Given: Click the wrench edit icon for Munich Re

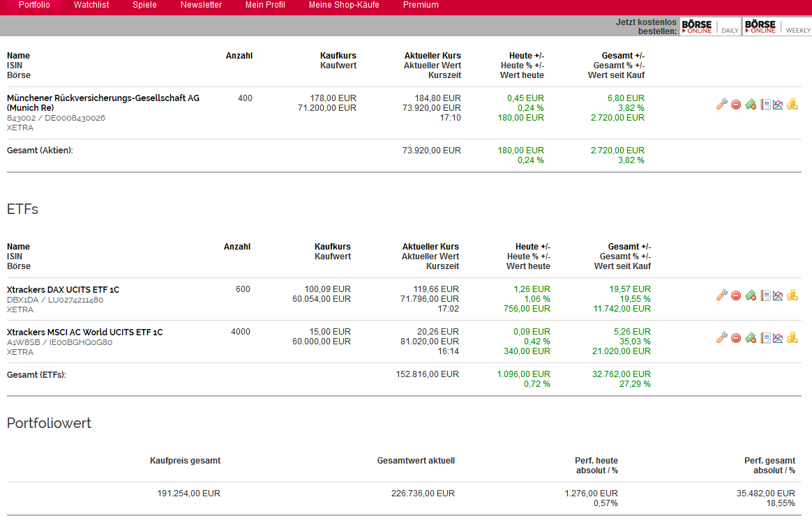Looking at the screenshot, I should pyautogui.click(x=721, y=105).
